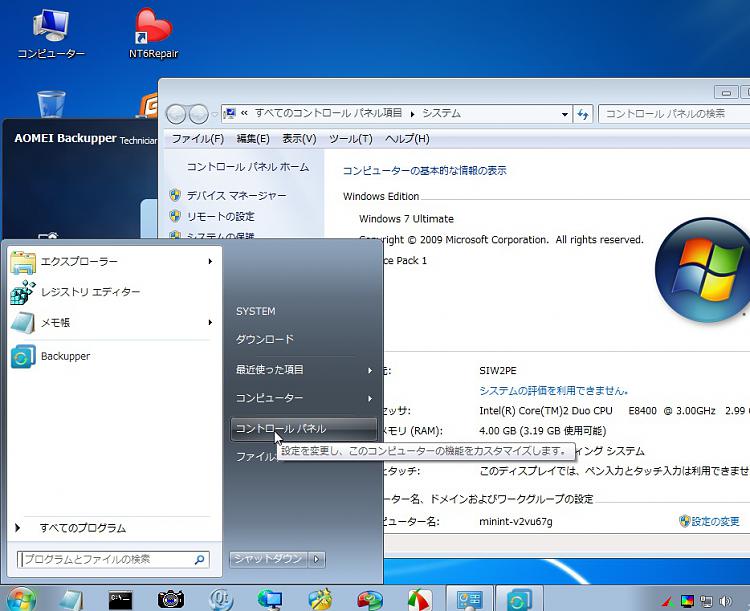The image size is (750, 611).
Task: Click the Windows 7 Ultimate text
Action: click(x=406, y=219)
